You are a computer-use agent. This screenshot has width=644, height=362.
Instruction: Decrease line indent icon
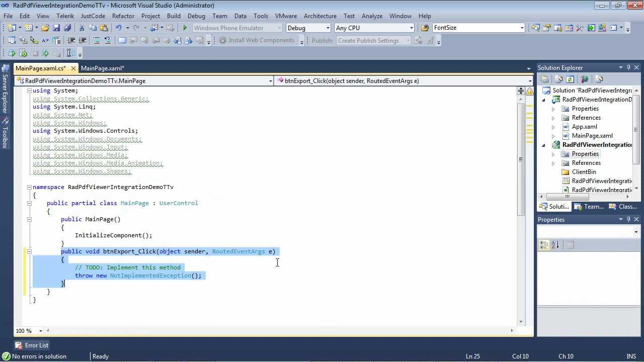(71, 40)
